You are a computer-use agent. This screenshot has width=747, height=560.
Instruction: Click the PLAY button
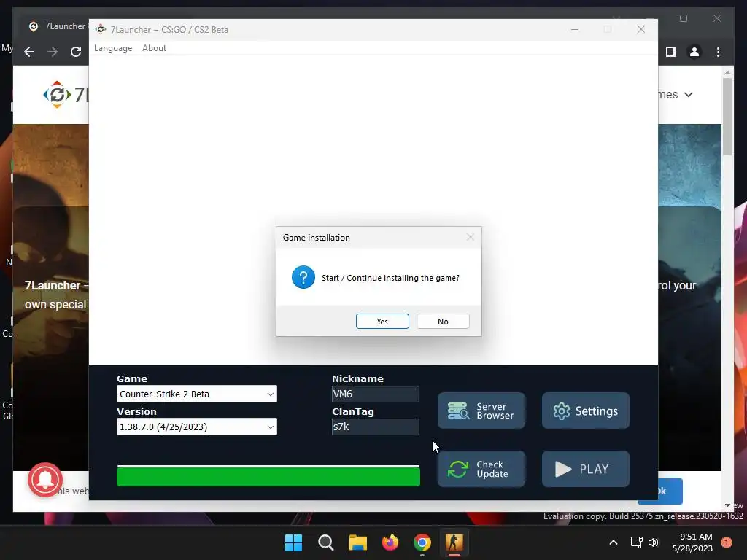[586, 469]
